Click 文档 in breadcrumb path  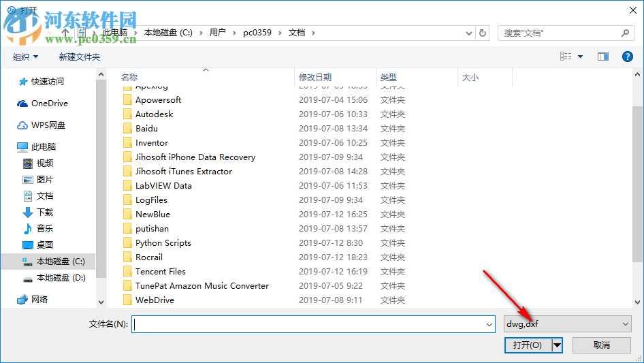[x=297, y=33]
